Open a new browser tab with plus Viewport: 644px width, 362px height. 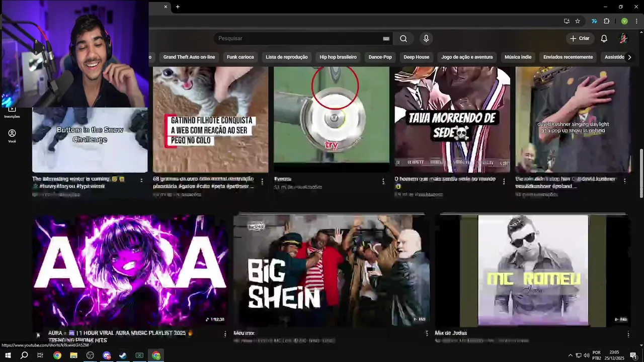pos(178,7)
